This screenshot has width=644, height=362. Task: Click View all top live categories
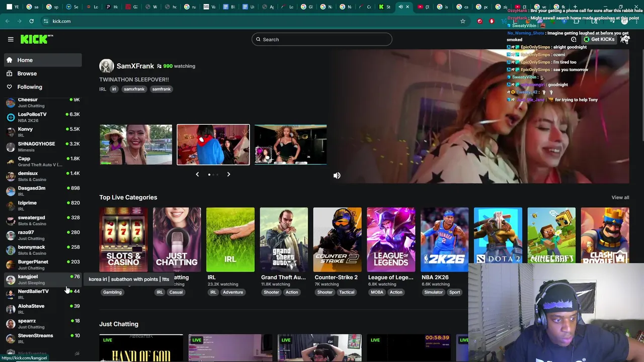(620, 198)
